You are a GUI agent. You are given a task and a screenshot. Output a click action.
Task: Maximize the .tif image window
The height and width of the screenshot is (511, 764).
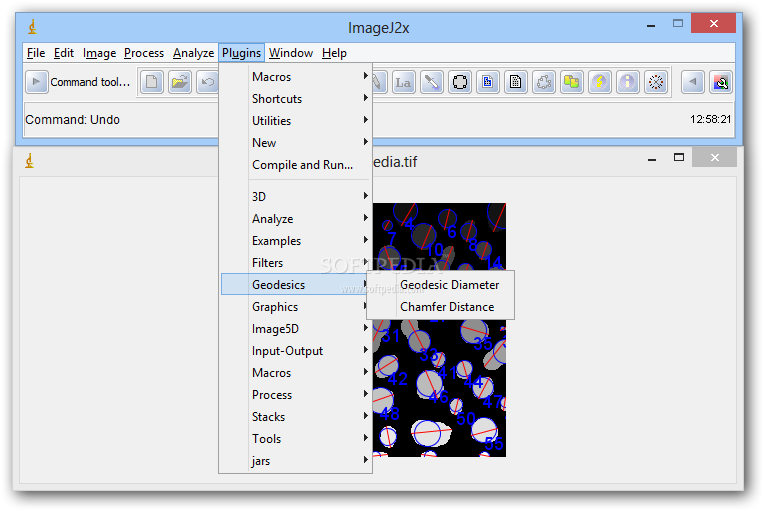(679, 157)
